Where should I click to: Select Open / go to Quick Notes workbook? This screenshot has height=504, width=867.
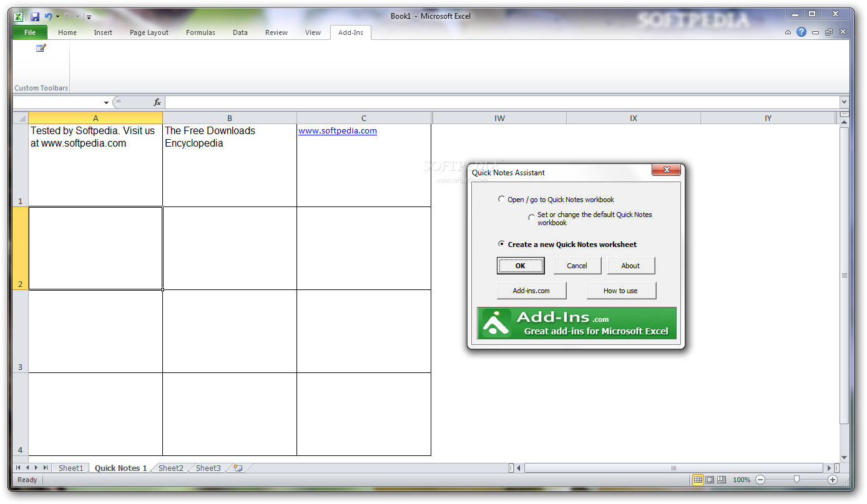click(x=556, y=200)
